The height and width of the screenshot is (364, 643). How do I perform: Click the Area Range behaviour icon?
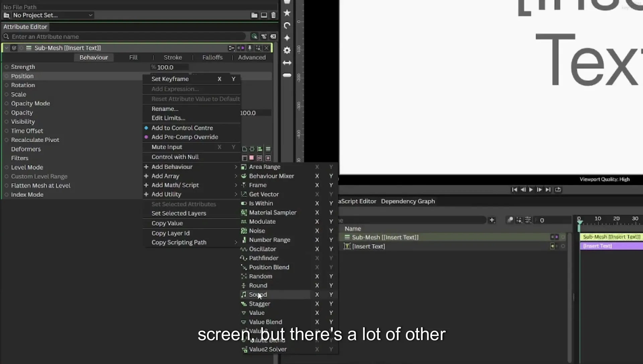click(244, 167)
